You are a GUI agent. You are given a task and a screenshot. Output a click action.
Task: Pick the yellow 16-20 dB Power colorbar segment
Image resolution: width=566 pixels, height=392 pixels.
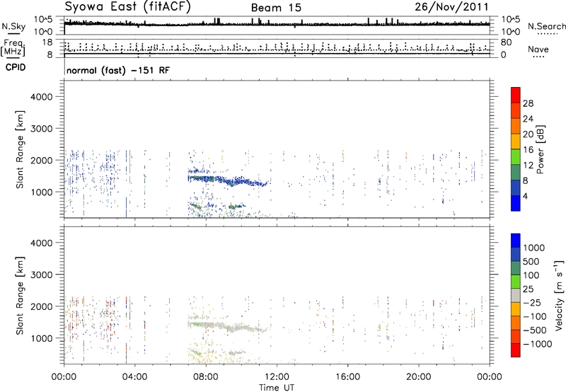[516, 141]
